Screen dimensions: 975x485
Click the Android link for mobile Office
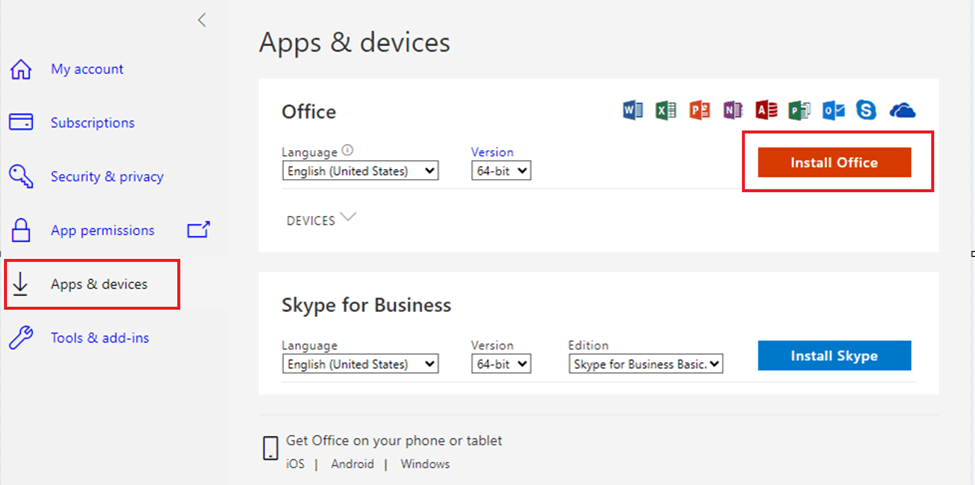(353, 464)
